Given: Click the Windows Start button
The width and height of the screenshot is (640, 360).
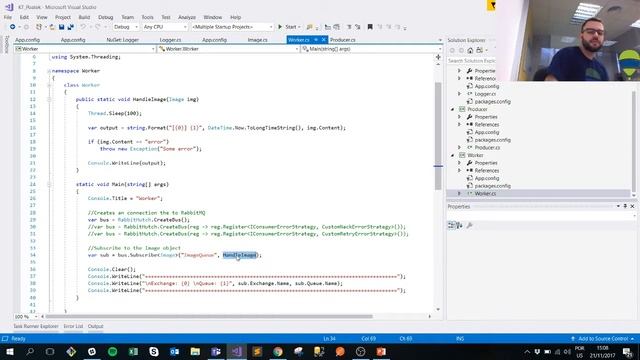Looking at the screenshot, I should [9, 351].
